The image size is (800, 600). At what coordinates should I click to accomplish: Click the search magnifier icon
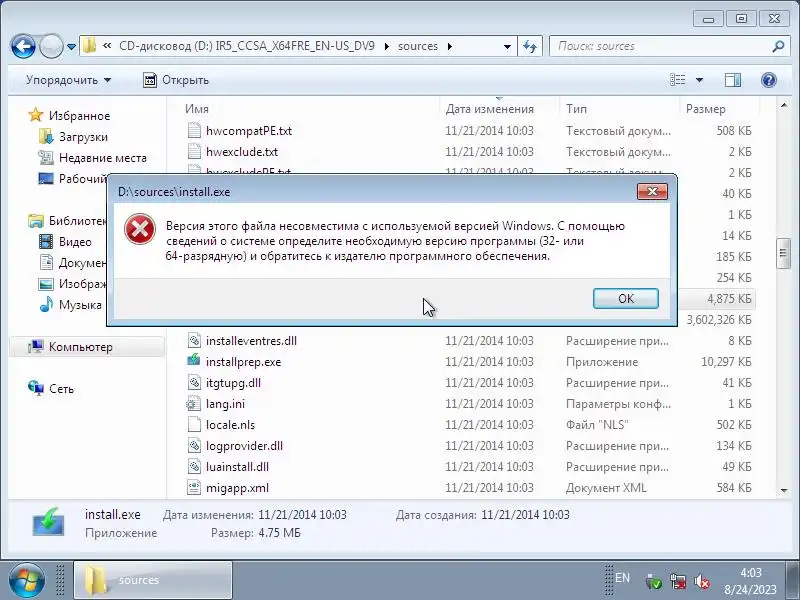778,46
